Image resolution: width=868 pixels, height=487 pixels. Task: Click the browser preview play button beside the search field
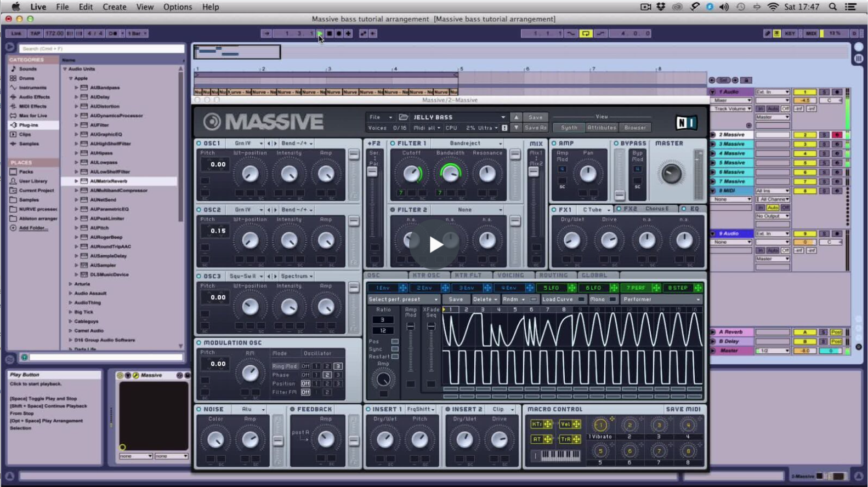[x=10, y=48]
